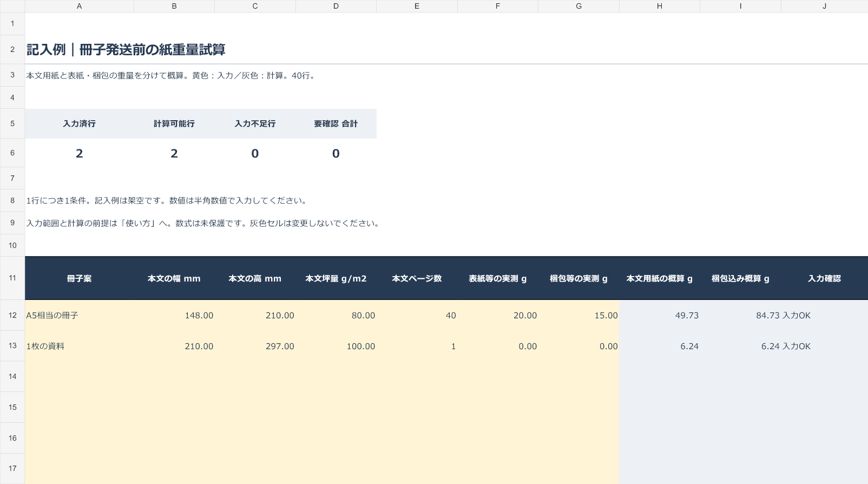Select row 17 header
868x484 pixels.
click(12, 468)
